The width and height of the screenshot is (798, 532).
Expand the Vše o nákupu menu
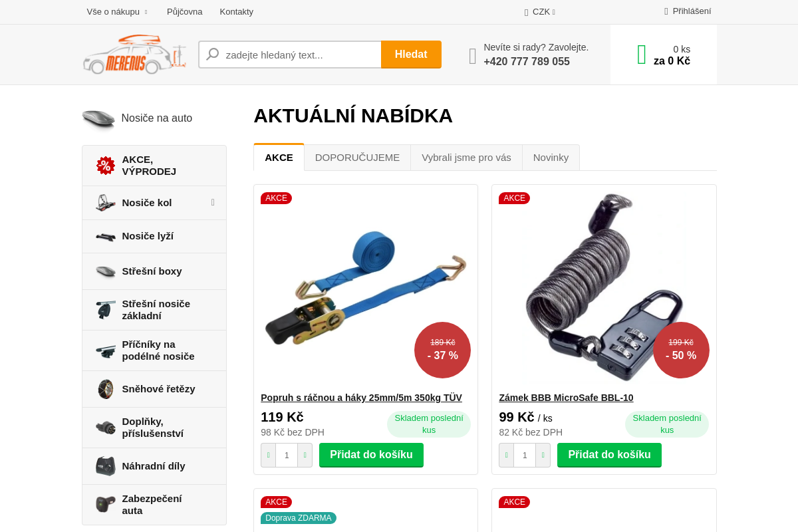coord(117,12)
